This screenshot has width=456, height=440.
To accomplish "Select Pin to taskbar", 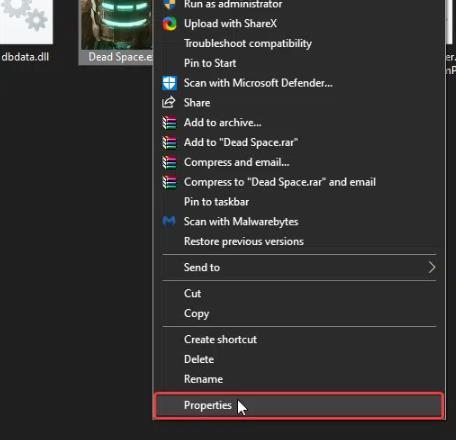I will click(x=299, y=202).
